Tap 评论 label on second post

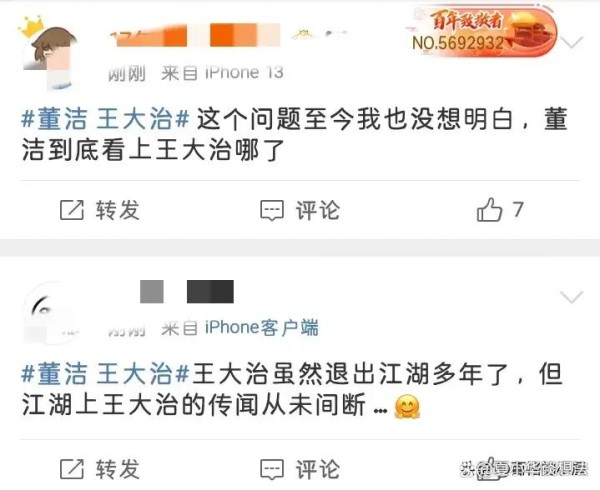[318, 469]
